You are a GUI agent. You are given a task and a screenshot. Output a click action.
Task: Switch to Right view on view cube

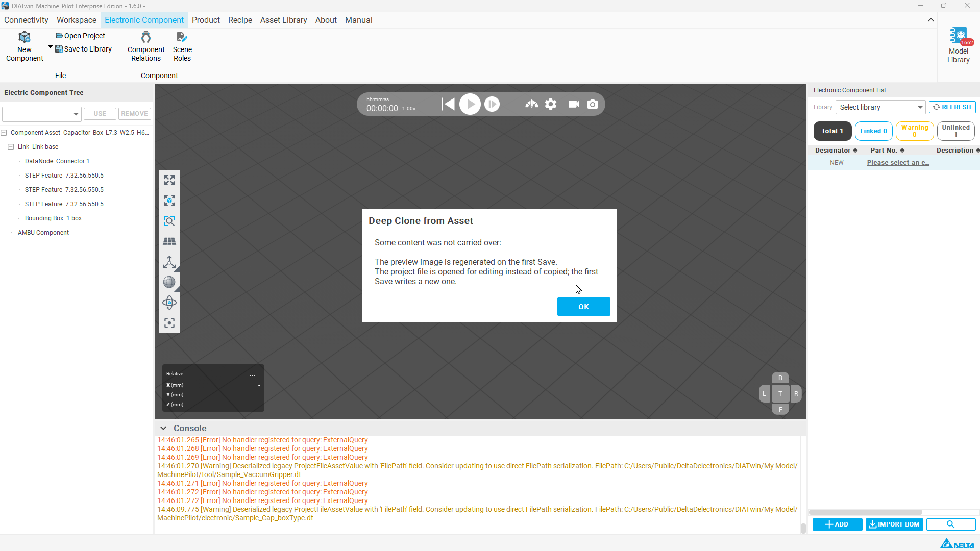click(x=796, y=393)
